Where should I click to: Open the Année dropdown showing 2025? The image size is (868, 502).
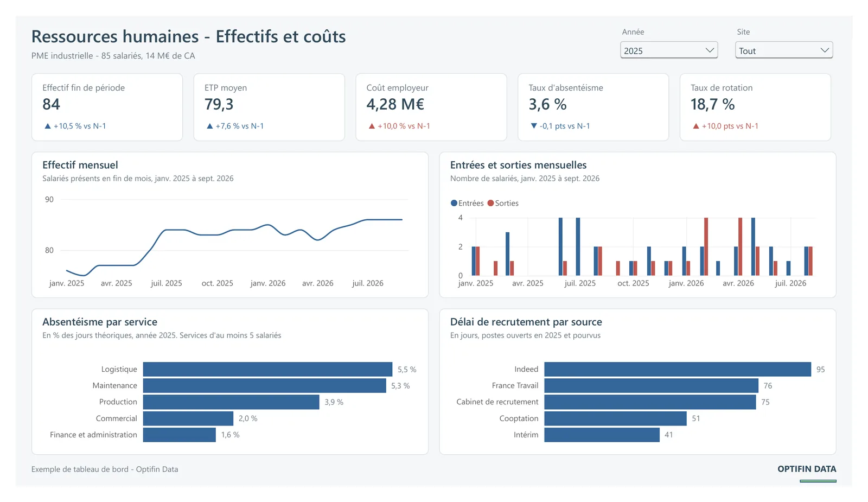coord(669,50)
